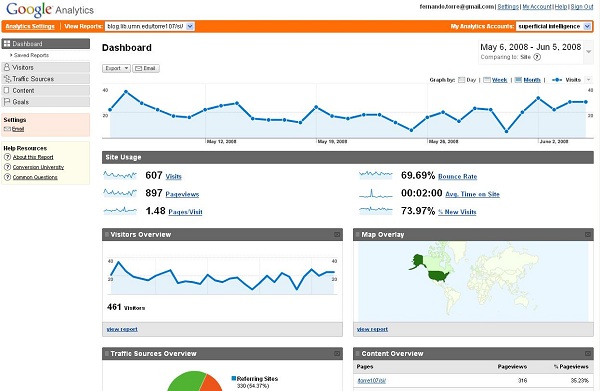Open the Visitors section
This screenshot has height=391, width=600.
pyautogui.click(x=46, y=67)
